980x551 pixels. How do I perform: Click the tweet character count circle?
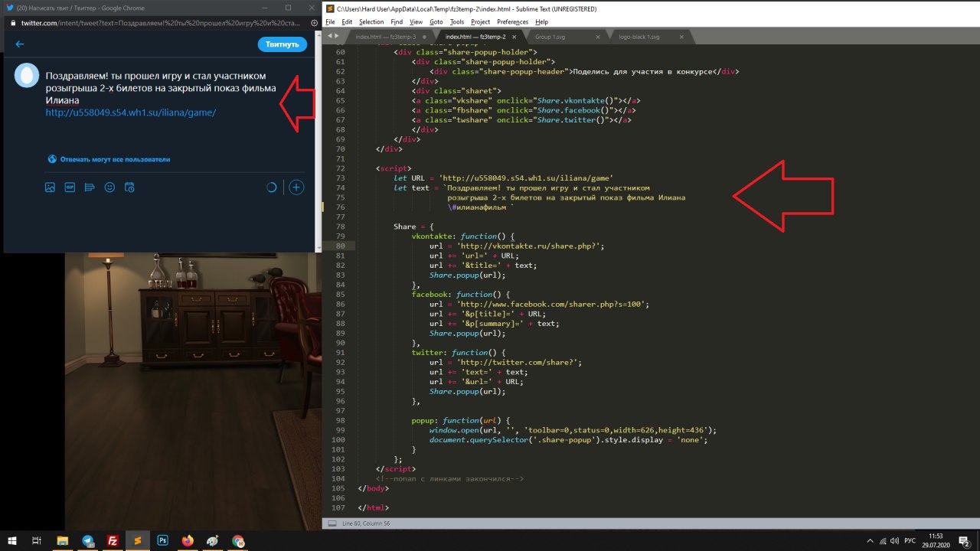pos(271,187)
